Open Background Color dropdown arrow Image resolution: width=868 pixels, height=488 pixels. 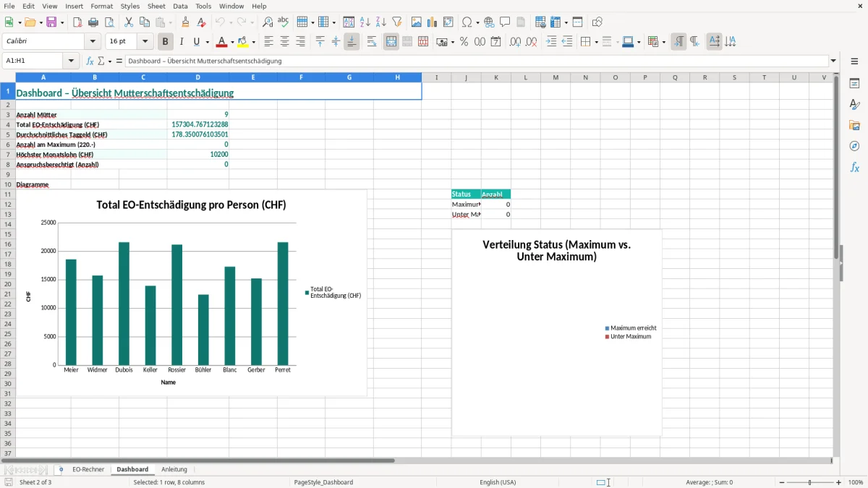point(253,42)
